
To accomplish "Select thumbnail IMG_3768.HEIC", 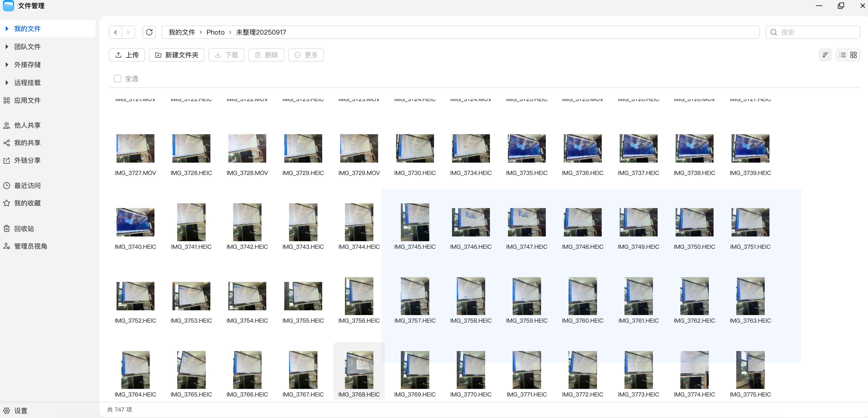I will pos(359,370).
